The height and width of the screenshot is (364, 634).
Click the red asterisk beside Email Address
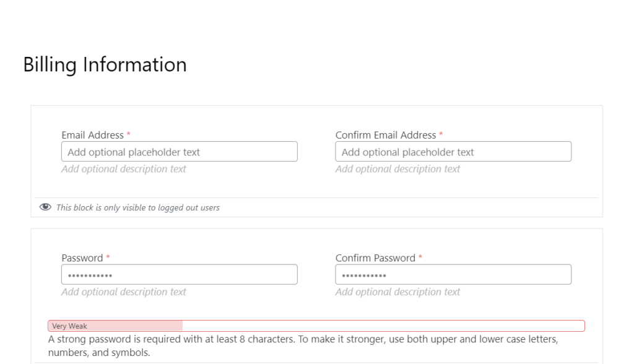coord(129,134)
